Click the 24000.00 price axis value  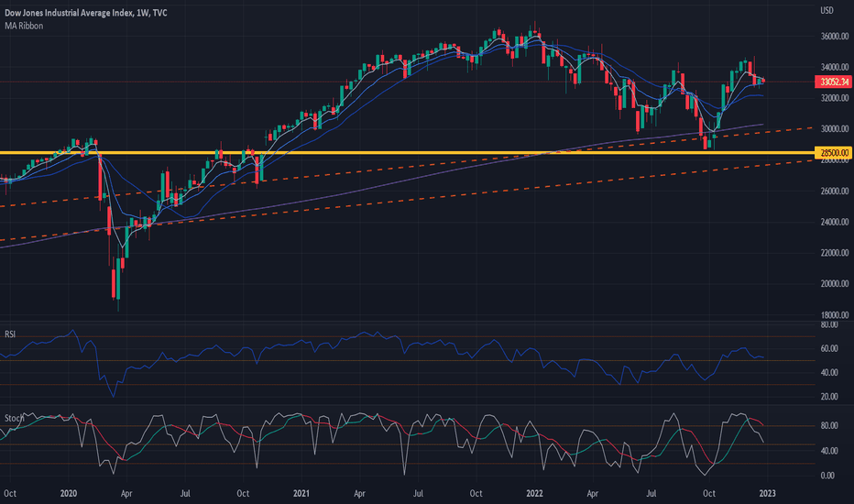point(835,222)
